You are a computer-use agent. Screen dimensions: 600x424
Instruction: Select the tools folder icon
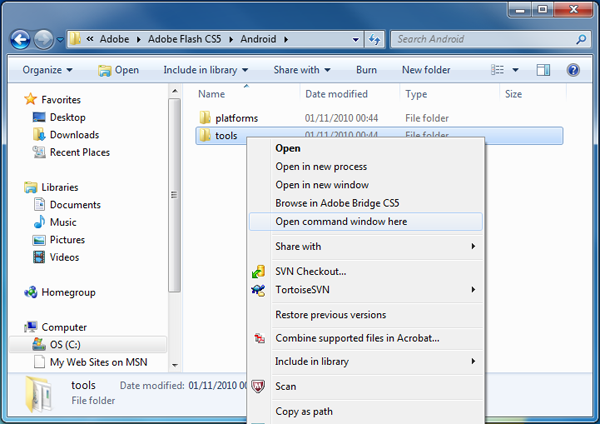point(205,135)
